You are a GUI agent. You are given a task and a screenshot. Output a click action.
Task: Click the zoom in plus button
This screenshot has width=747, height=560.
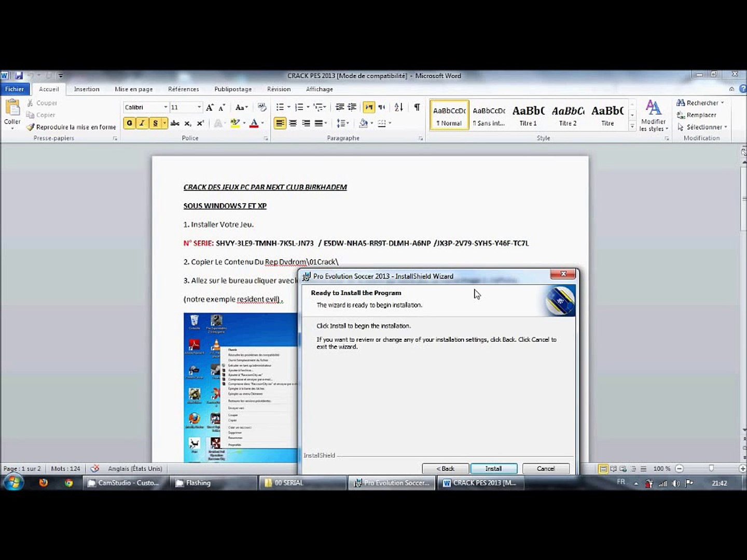coord(742,469)
